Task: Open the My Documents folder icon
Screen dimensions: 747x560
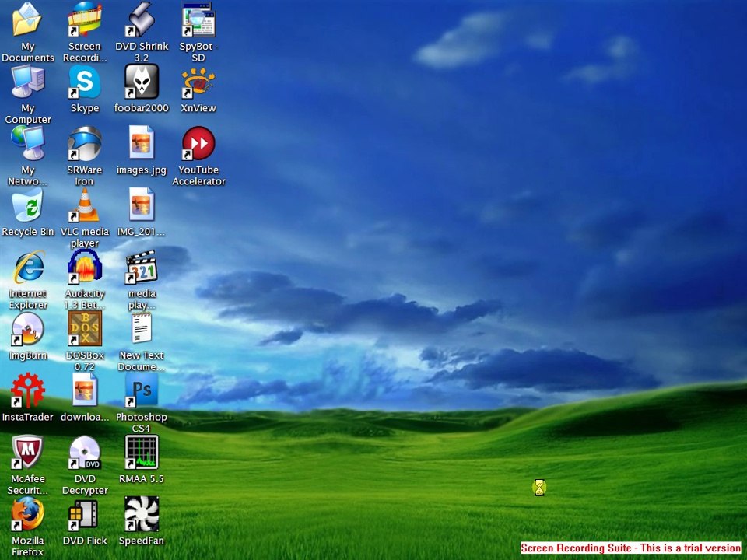Action: 28,19
